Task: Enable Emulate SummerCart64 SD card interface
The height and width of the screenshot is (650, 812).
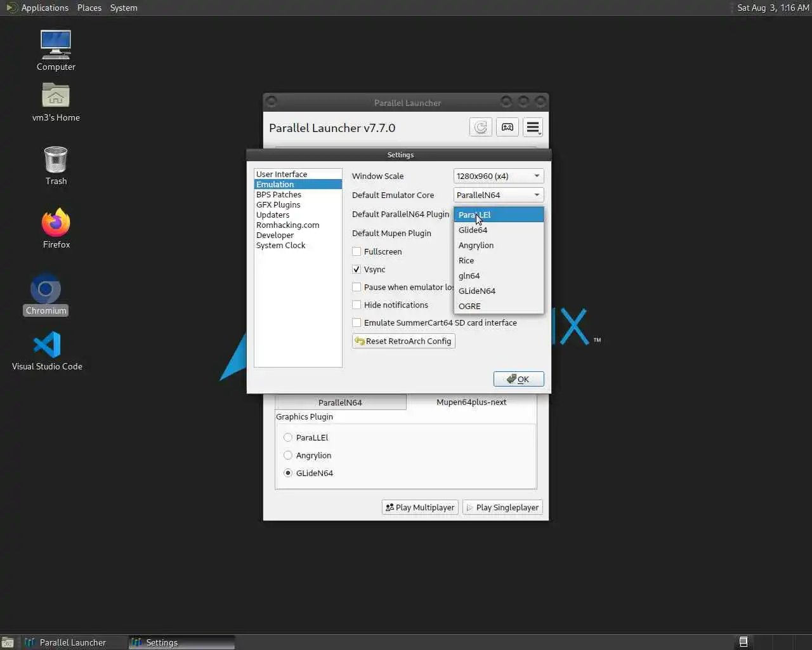Action: click(x=357, y=322)
